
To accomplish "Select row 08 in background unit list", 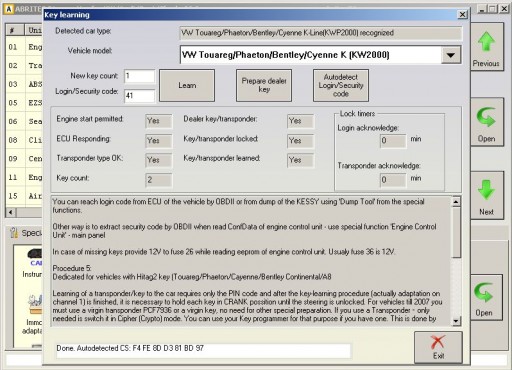I will point(25,140).
